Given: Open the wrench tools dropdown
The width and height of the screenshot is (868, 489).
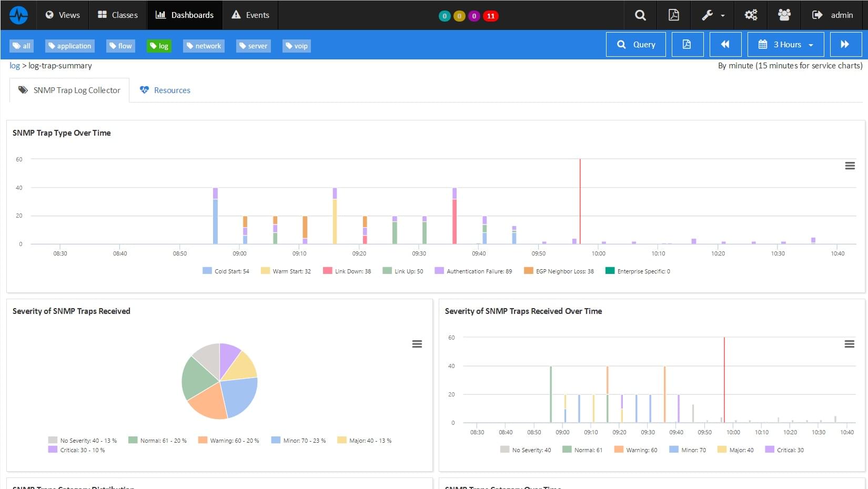Looking at the screenshot, I should point(713,15).
